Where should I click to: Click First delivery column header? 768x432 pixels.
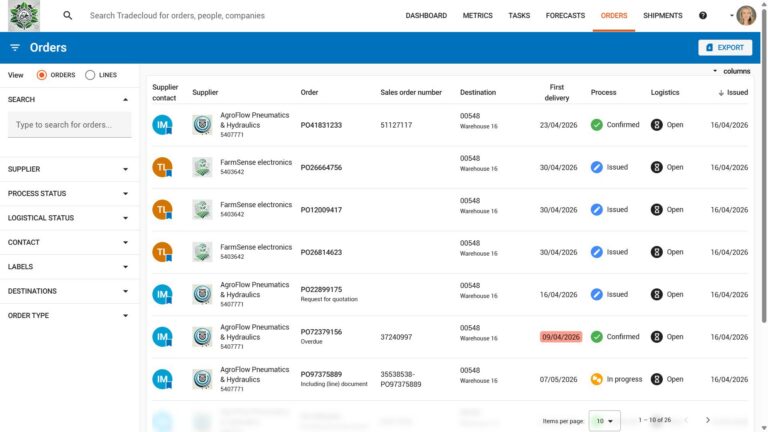[x=557, y=93]
